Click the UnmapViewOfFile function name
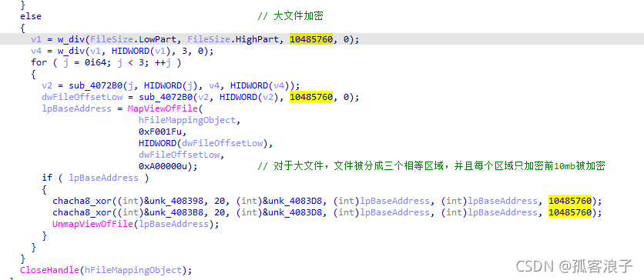This screenshot has height=280, width=644. pos(92,224)
